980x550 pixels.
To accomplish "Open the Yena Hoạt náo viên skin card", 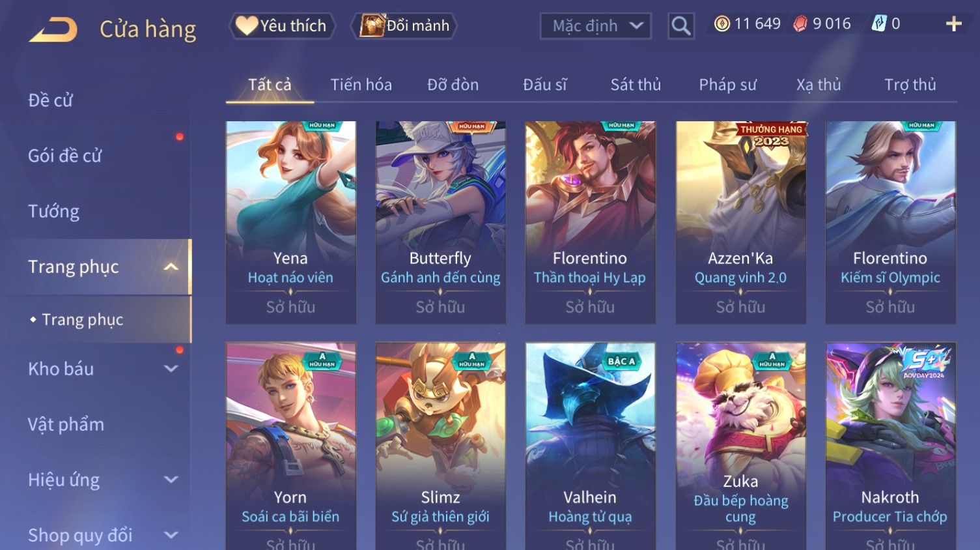I will coord(290,222).
